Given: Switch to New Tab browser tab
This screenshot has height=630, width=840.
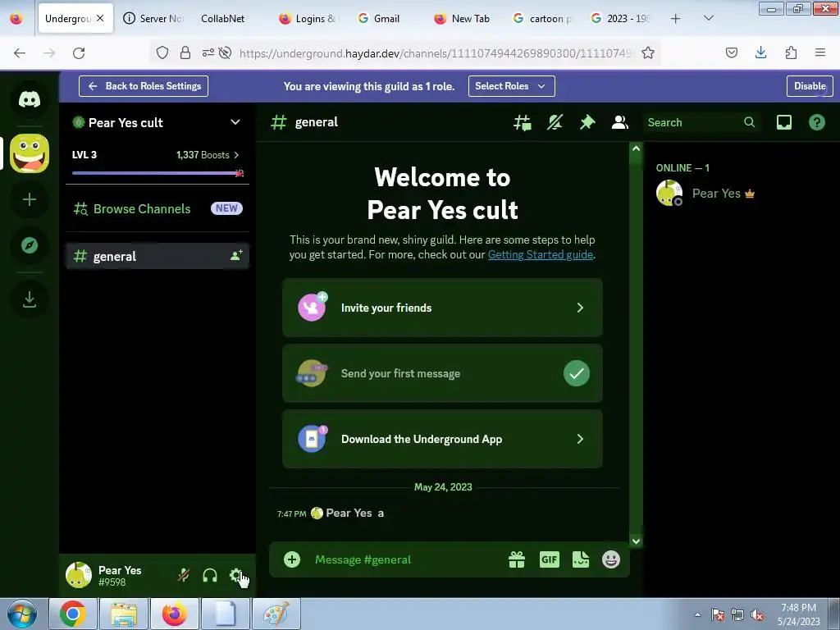Looking at the screenshot, I should (x=464, y=19).
